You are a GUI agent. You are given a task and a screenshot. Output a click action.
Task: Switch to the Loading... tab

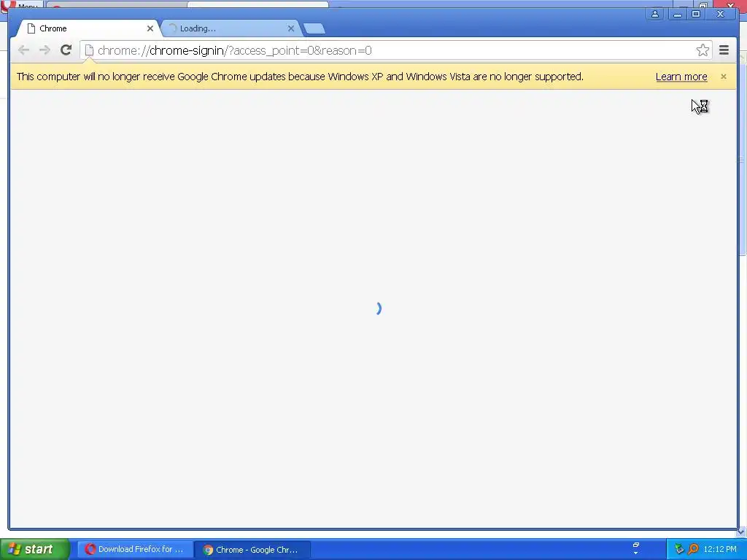(x=230, y=28)
